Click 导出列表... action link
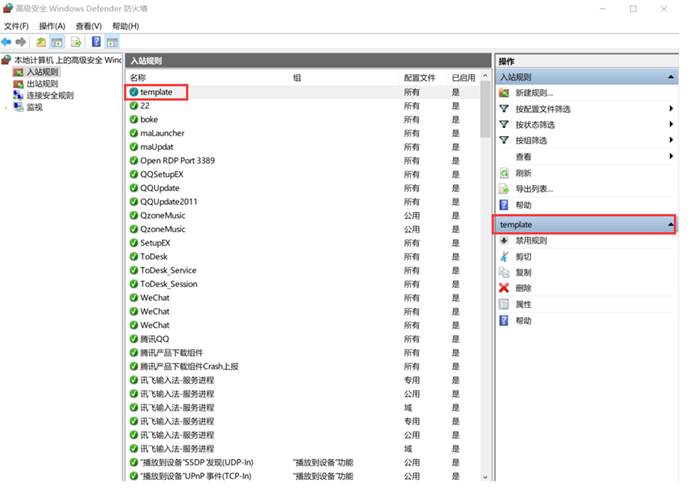Image resolution: width=692 pixels, height=491 pixels. pos(534,189)
